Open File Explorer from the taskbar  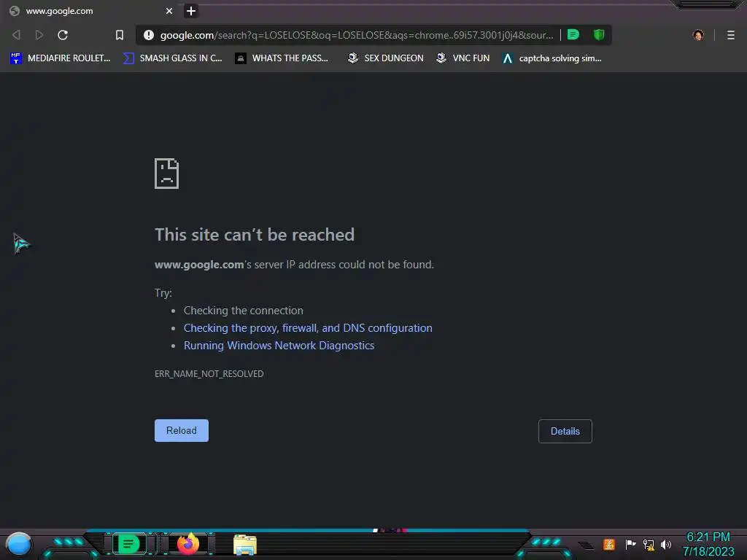(245, 545)
